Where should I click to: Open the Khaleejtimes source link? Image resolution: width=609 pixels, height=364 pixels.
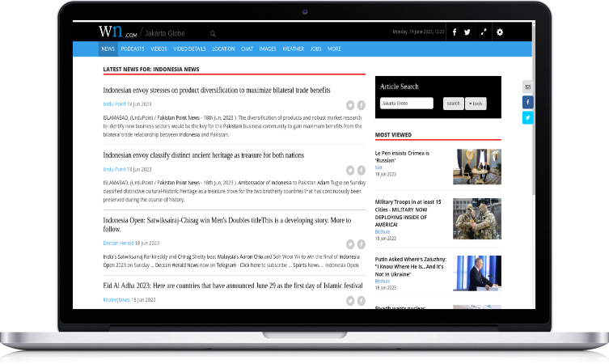coord(116,300)
